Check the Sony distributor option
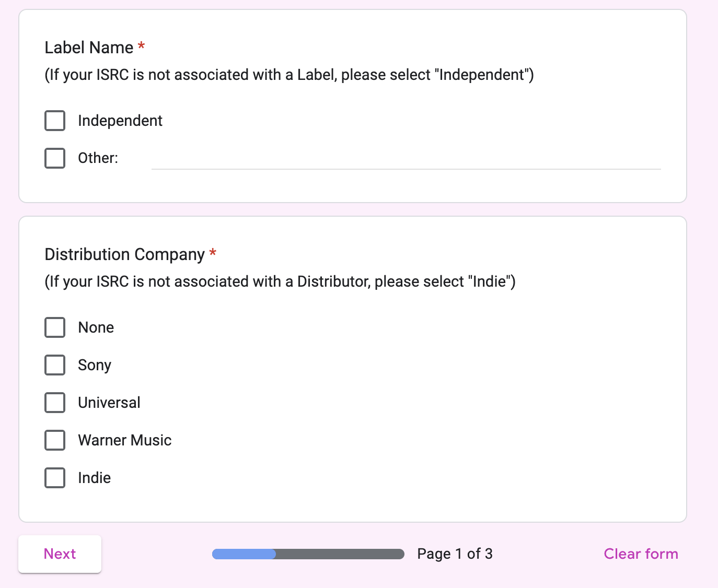Image resolution: width=718 pixels, height=588 pixels. pyautogui.click(x=55, y=365)
